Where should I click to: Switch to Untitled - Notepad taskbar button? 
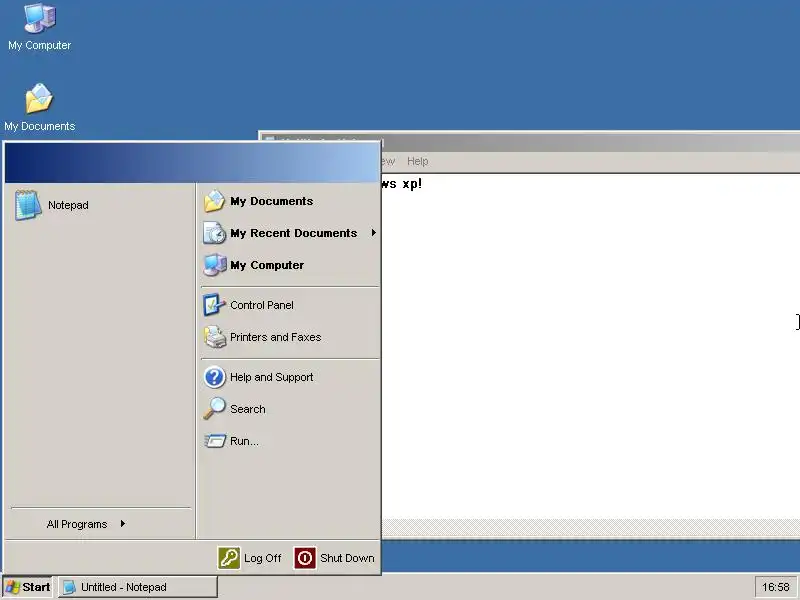[x=138, y=587]
